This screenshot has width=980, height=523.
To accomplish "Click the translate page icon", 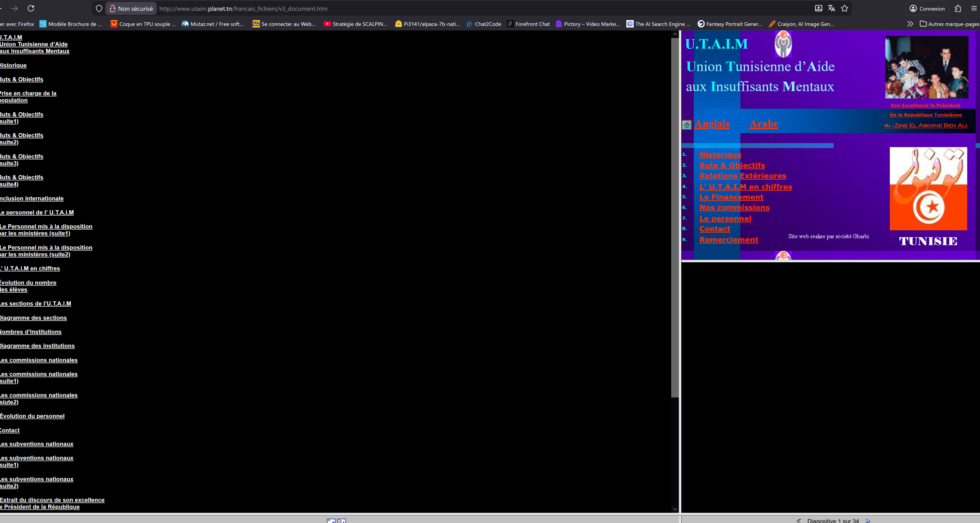I will coord(831,8).
